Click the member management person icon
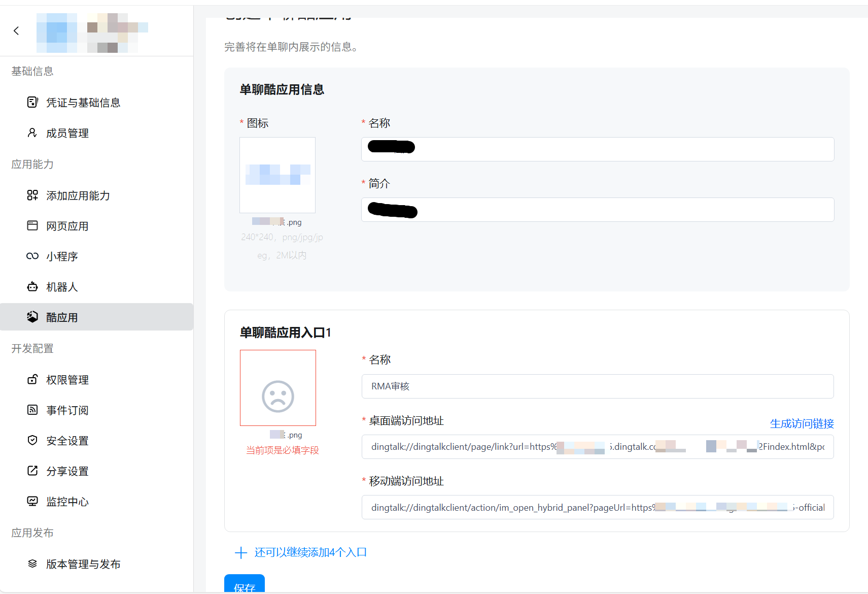The width and height of the screenshot is (868, 594). point(32,133)
